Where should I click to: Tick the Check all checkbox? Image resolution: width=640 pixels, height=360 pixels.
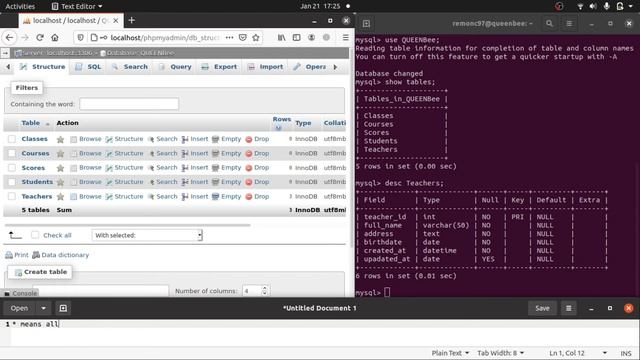pos(35,235)
